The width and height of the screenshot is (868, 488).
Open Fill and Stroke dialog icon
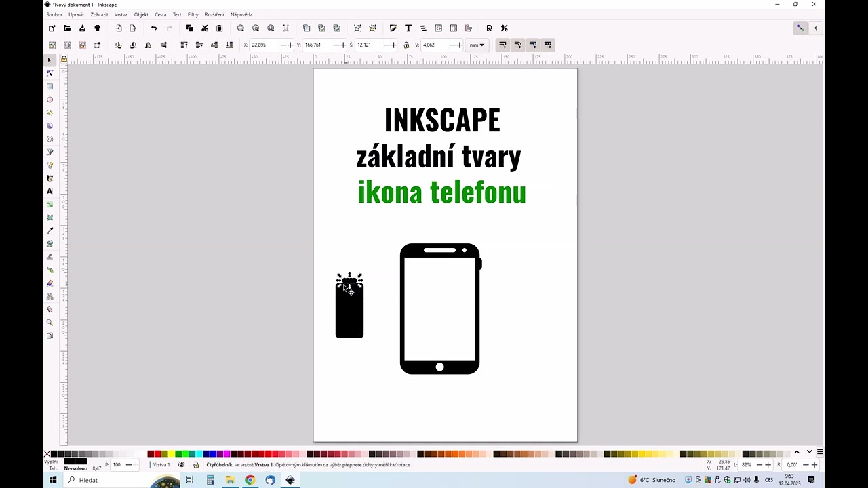coord(393,28)
